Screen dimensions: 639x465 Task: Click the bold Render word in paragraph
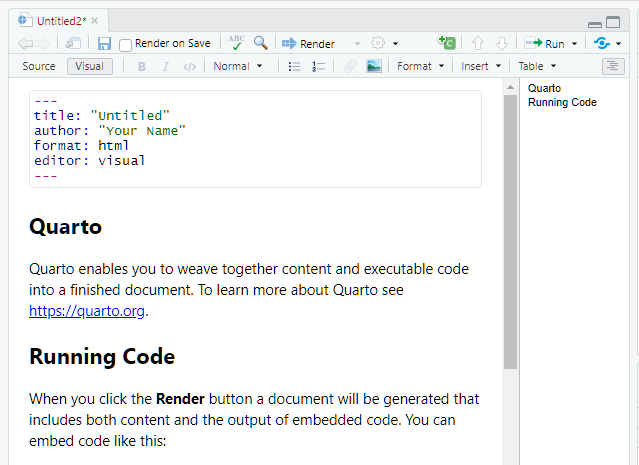click(x=181, y=399)
